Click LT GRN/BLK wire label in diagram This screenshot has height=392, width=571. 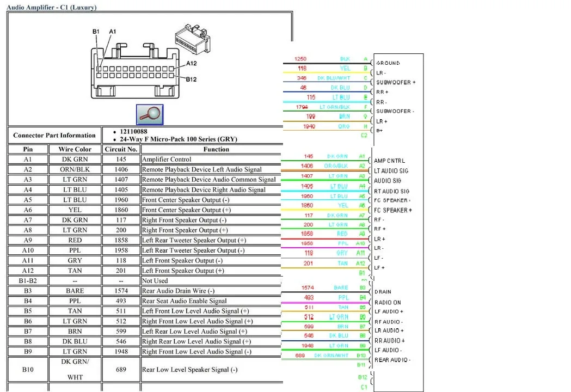pos(335,107)
